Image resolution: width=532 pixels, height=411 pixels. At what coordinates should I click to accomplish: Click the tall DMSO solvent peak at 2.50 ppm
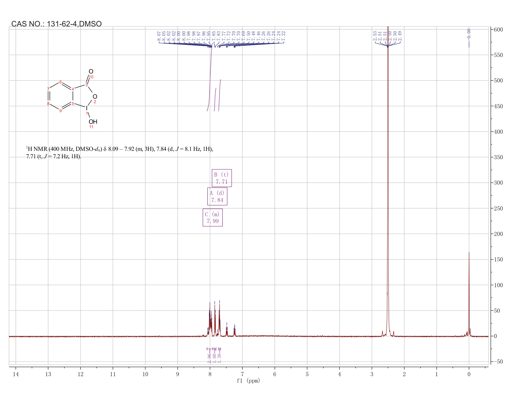click(388, 181)
